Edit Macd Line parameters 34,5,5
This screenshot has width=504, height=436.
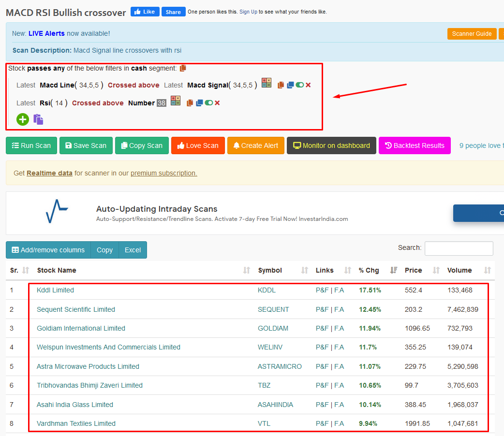coord(89,85)
